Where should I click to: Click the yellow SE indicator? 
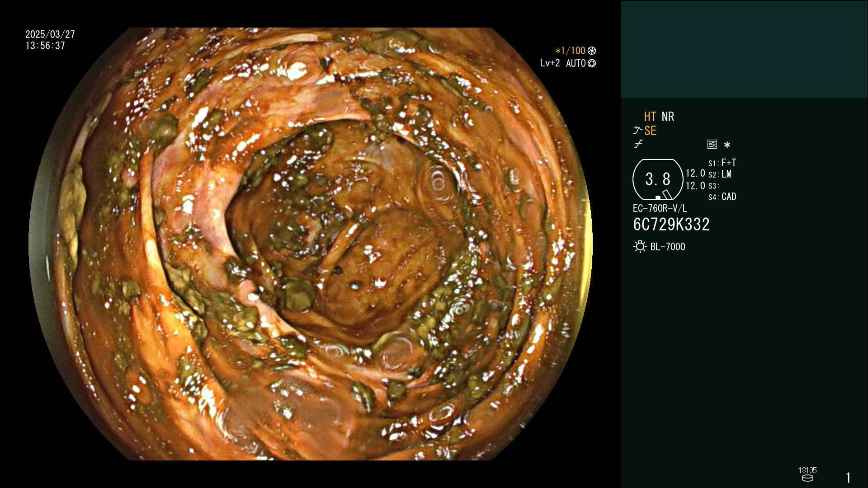[650, 131]
